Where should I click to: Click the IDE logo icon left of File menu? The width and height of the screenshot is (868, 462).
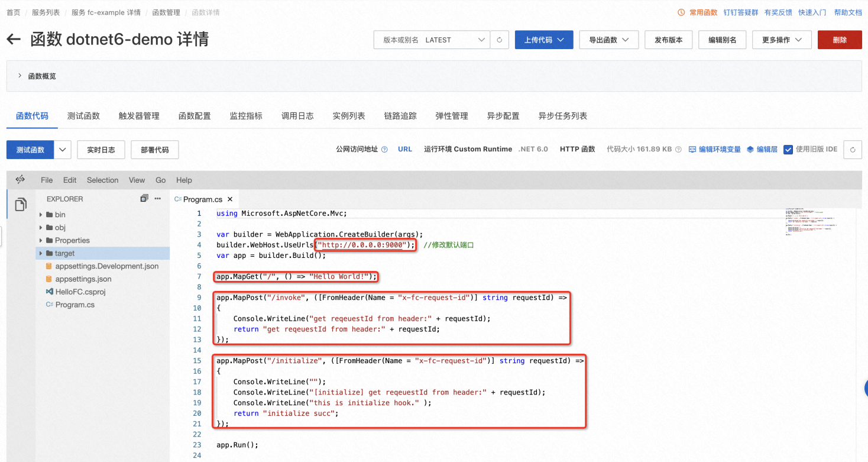[x=20, y=180]
